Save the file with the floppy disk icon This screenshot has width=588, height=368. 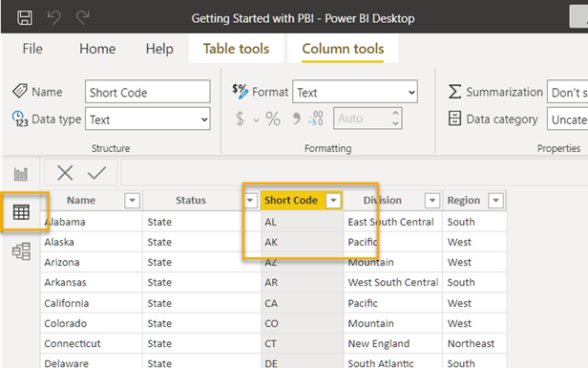click(25, 17)
